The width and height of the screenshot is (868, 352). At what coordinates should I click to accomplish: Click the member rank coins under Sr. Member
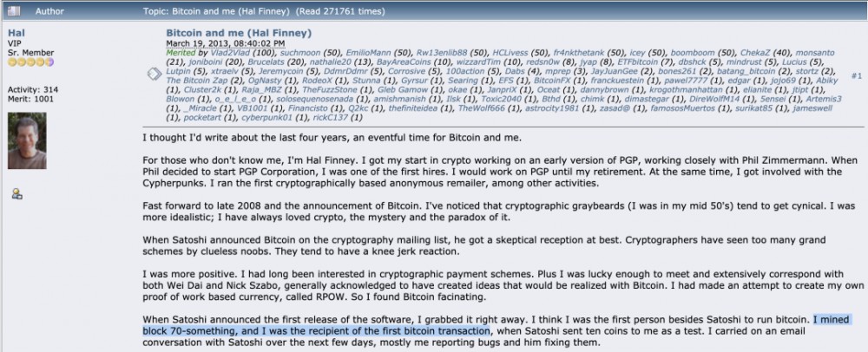pos(31,63)
